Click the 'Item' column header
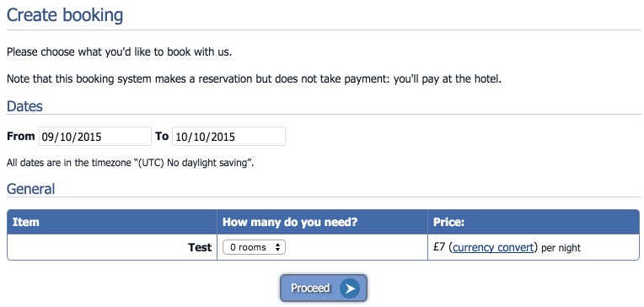This screenshot has width=644, height=307. coord(26,222)
